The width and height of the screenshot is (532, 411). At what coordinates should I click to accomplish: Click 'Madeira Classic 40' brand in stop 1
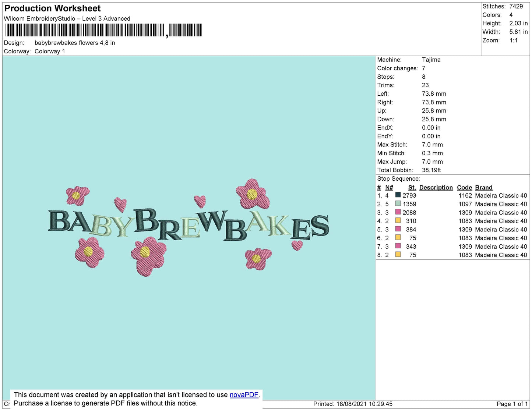(501, 196)
